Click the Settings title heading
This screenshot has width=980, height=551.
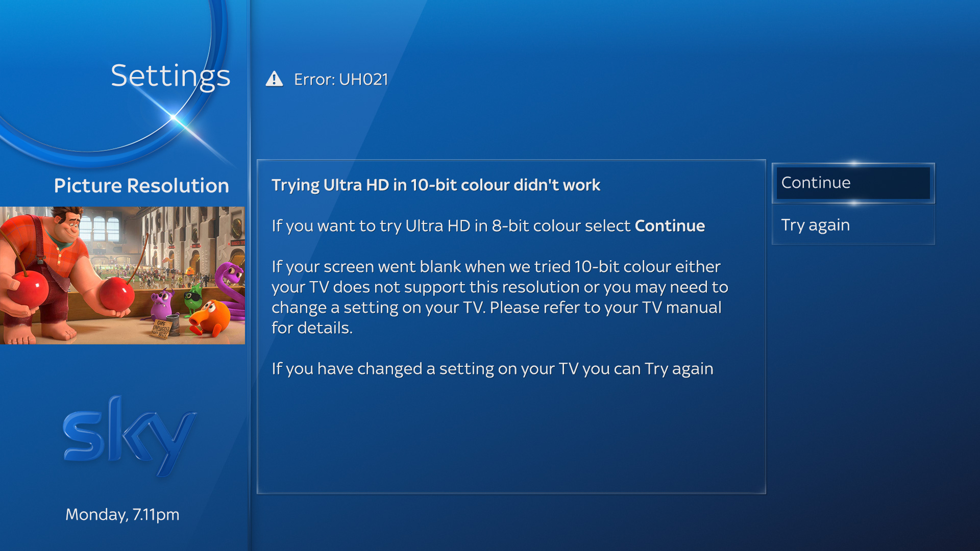[170, 76]
